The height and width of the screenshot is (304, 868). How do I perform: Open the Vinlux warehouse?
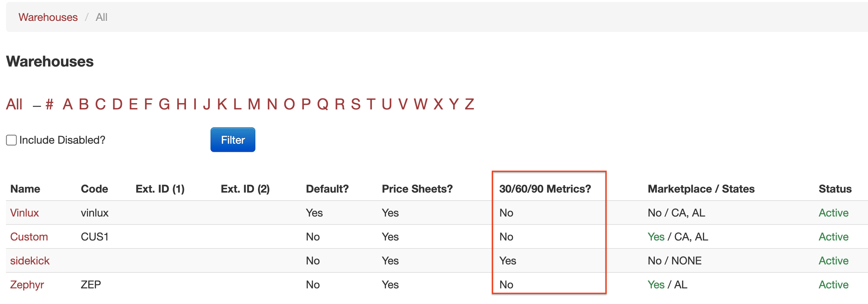tap(24, 213)
